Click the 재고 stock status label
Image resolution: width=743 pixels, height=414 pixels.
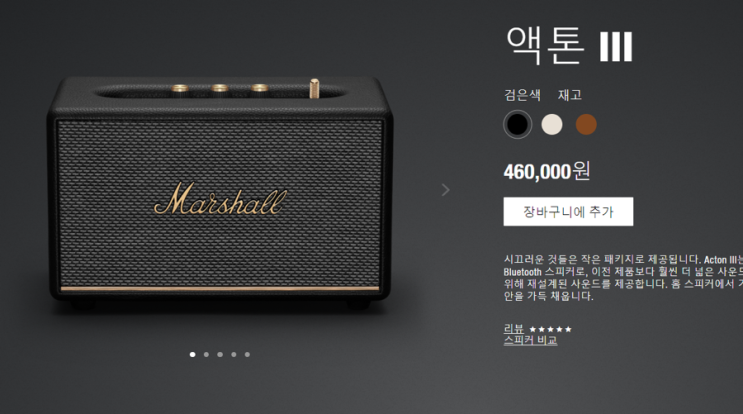pyautogui.click(x=570, y=95)
